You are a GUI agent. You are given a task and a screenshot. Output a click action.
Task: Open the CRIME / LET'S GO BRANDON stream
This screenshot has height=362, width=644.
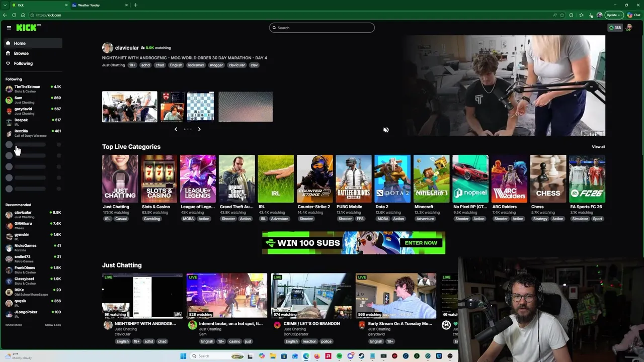click(311, 296)
